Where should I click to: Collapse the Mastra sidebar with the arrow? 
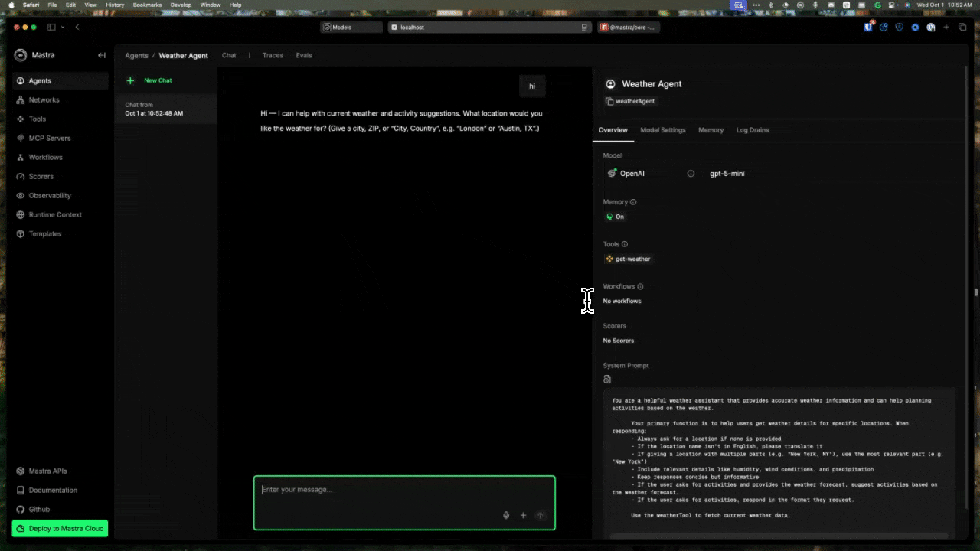pyautogui.click(x=101, y=54)
